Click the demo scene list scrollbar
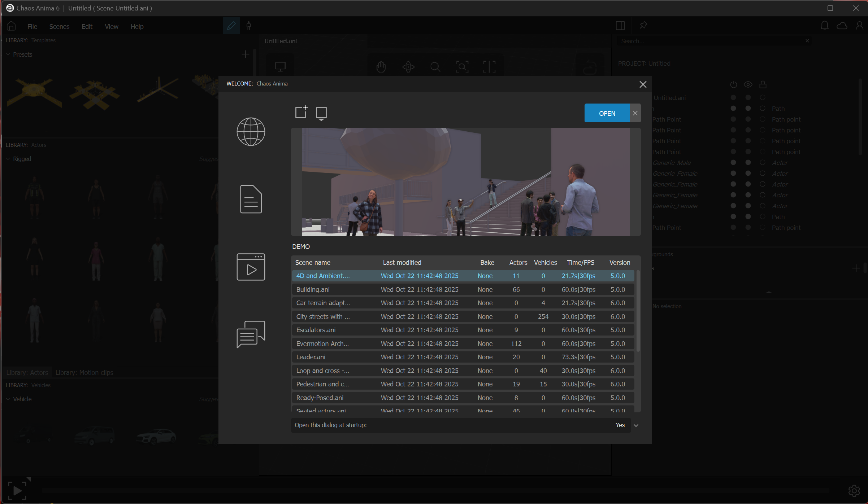The width and height of the screenshot is (868, 504). point(638,310)
